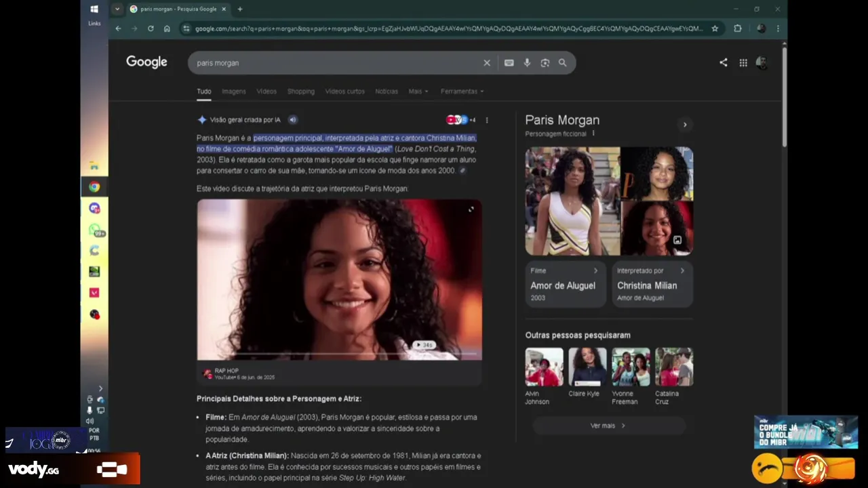Screen dimensions: 868x488
Task: Click the link icon after 'anos 2000'
Action: [x=462, y=171]
